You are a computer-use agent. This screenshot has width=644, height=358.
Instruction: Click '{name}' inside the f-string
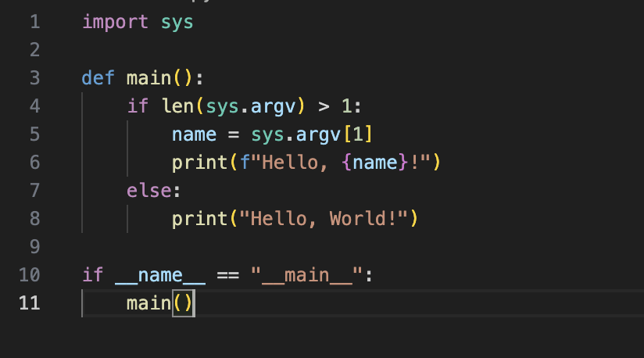coord(374,163)
